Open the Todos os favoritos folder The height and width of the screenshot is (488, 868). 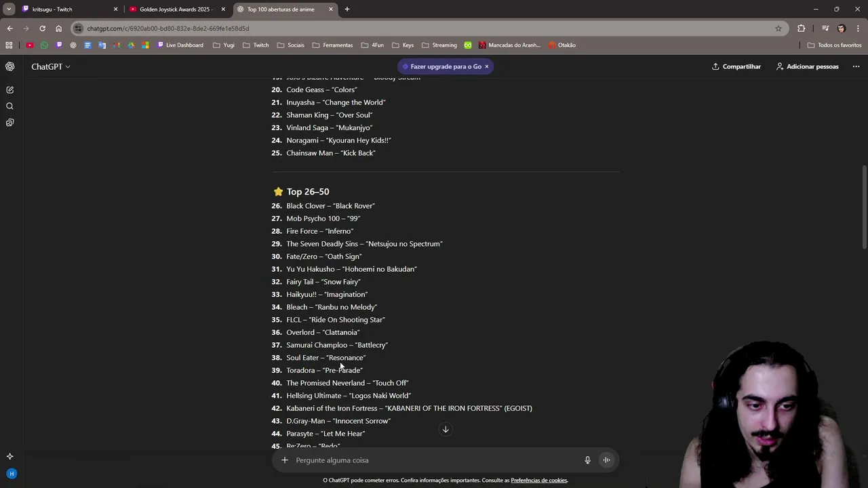click(x=834, y=45)
